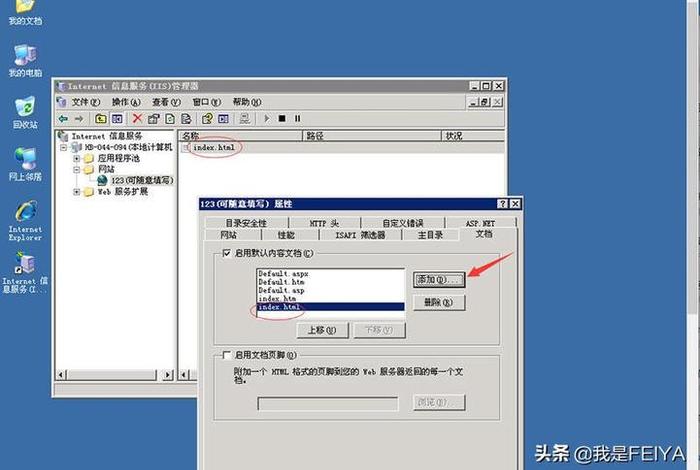
Task: Click the Export list toolbar icon
Action: click(x=186, y=119)
